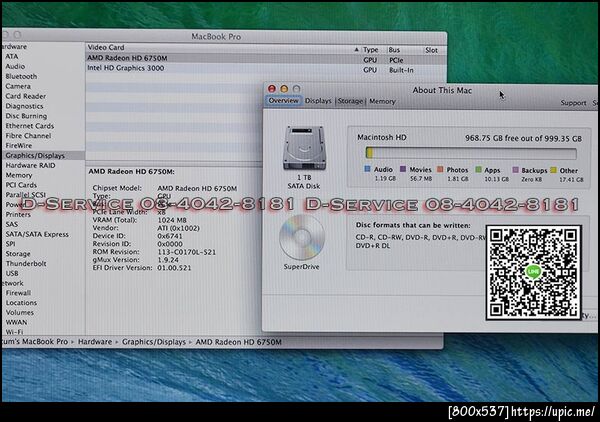The width and height of the screenshot is (600, 422).
Task: Select SAS in the sidebar
Action: [x=11, y=224]
